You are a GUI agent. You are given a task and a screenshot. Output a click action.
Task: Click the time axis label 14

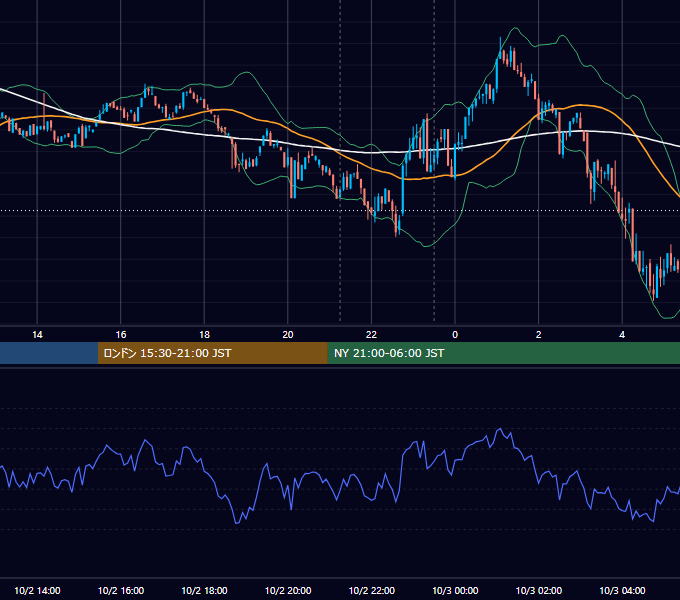click(37, 335)
